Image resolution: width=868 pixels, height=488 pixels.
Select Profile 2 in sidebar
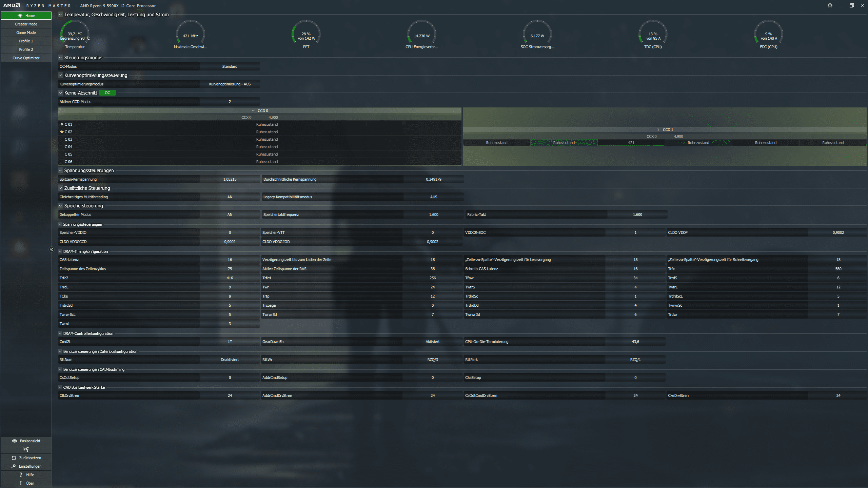26,49
